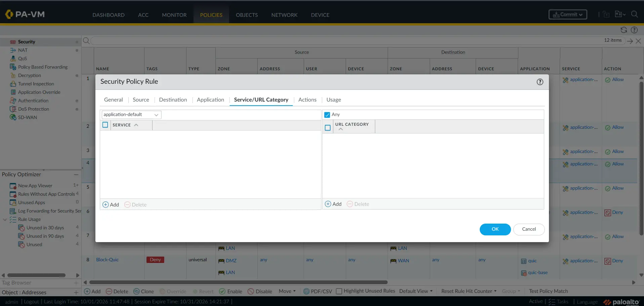Open the application-default service dropdown
The width and height of the screenshot is (644, 306).
tap(131, 115)
